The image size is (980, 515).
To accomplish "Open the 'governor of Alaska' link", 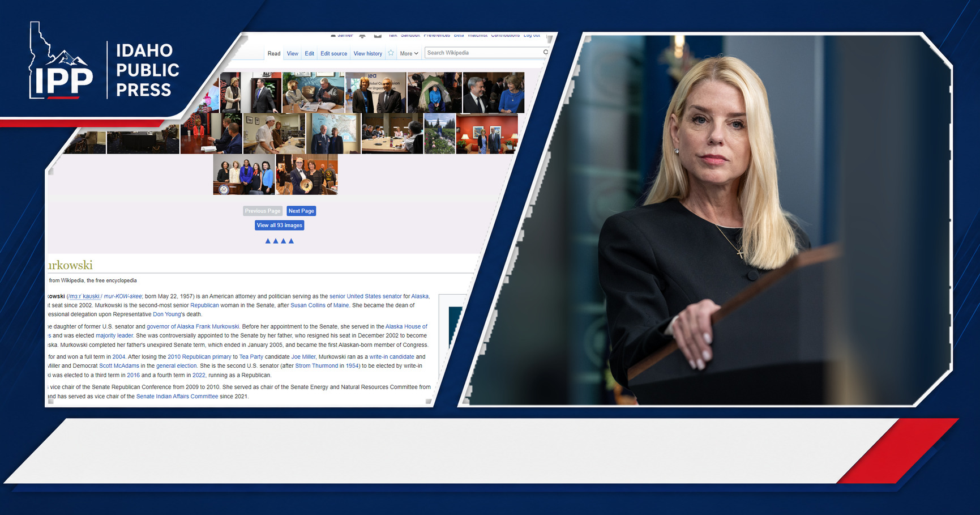I will (170, 327).
